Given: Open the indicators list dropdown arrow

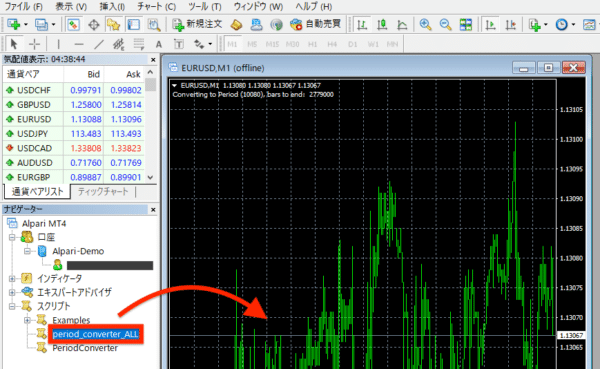Looking at the screenshot, I should point(546,24).
